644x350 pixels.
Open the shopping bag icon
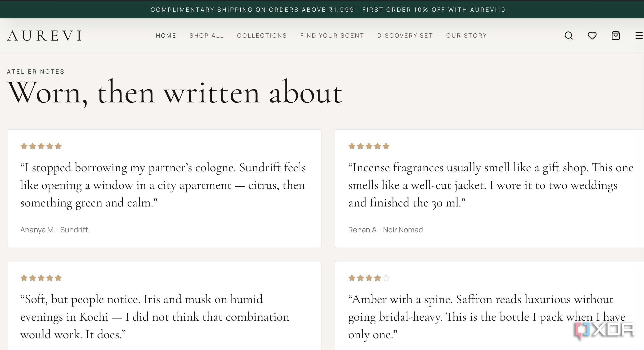coord(615,35)
